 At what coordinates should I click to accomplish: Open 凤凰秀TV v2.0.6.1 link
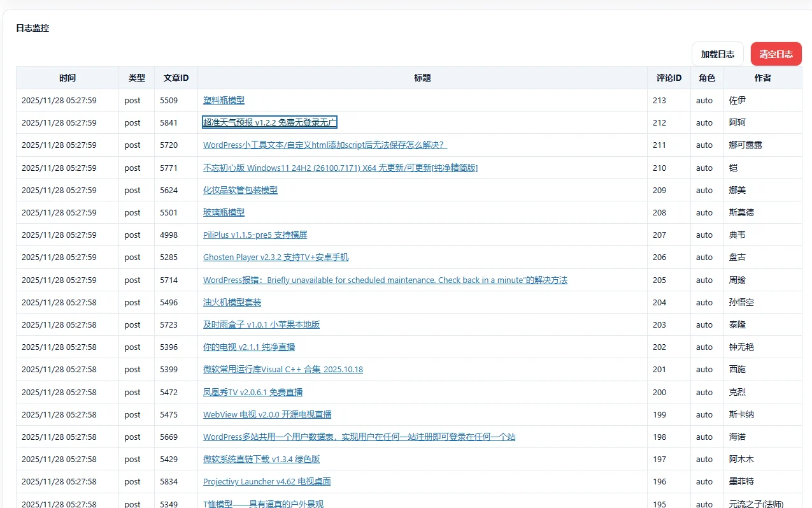253,392
